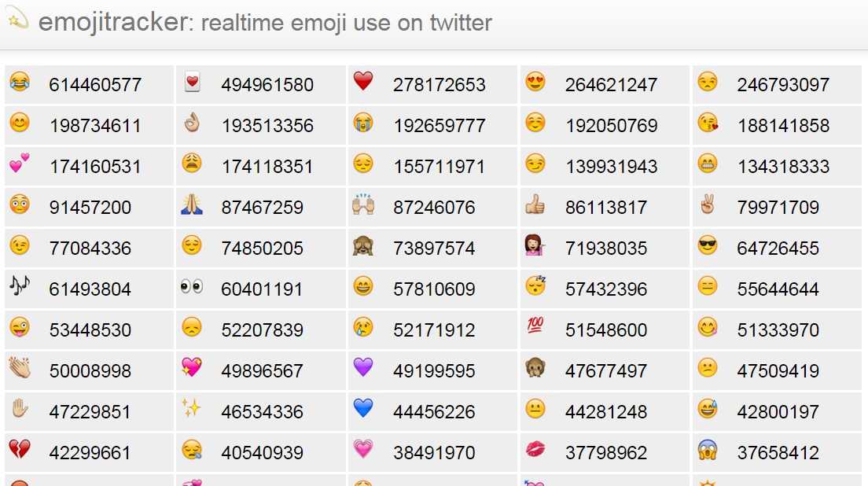Select the broken heart emoji
The width and height of the screenshot is (868, 486).
[x=20, y=450]
